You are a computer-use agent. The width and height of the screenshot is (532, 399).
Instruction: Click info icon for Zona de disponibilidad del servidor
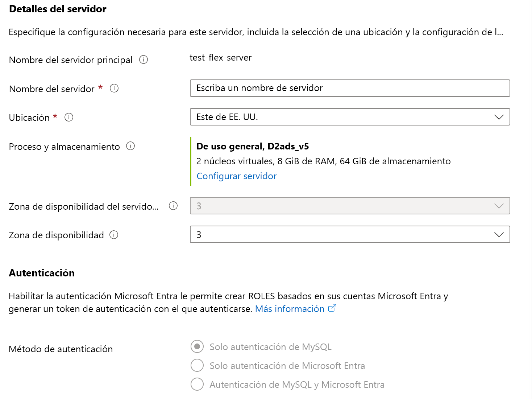[173, 206]
